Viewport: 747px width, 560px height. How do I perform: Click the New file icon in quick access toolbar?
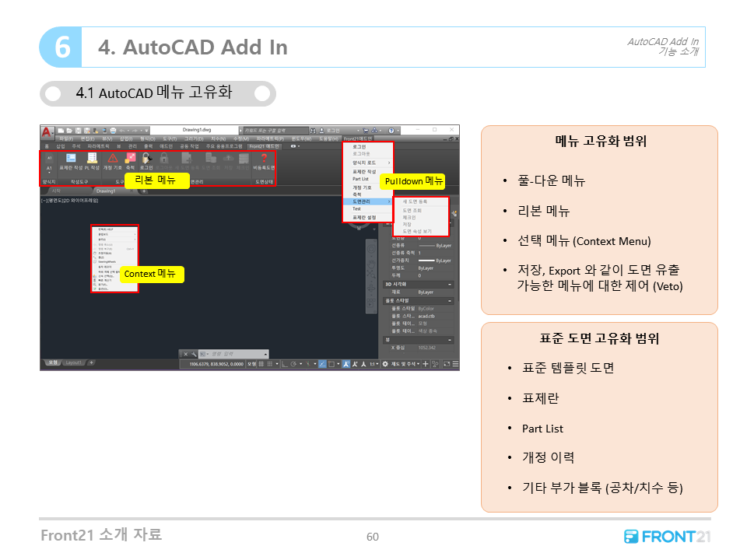point(61,131)
